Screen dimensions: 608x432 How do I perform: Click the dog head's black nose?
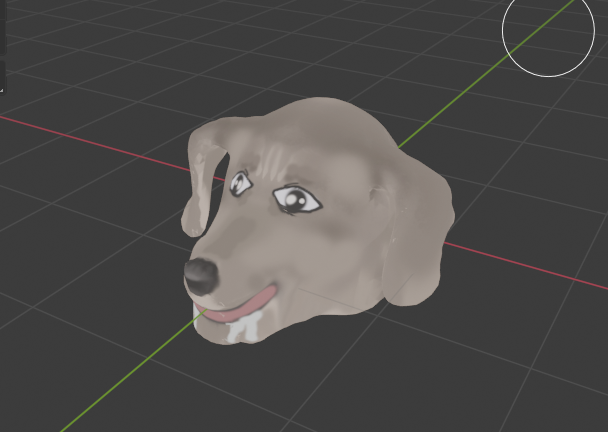(201, 277)
